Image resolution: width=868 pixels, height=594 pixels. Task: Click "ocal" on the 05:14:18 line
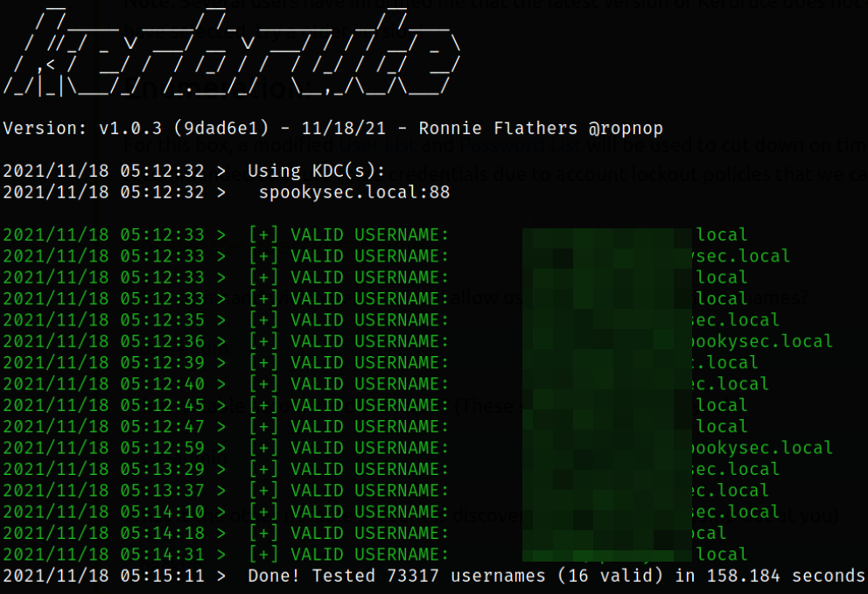click(709, 533)
